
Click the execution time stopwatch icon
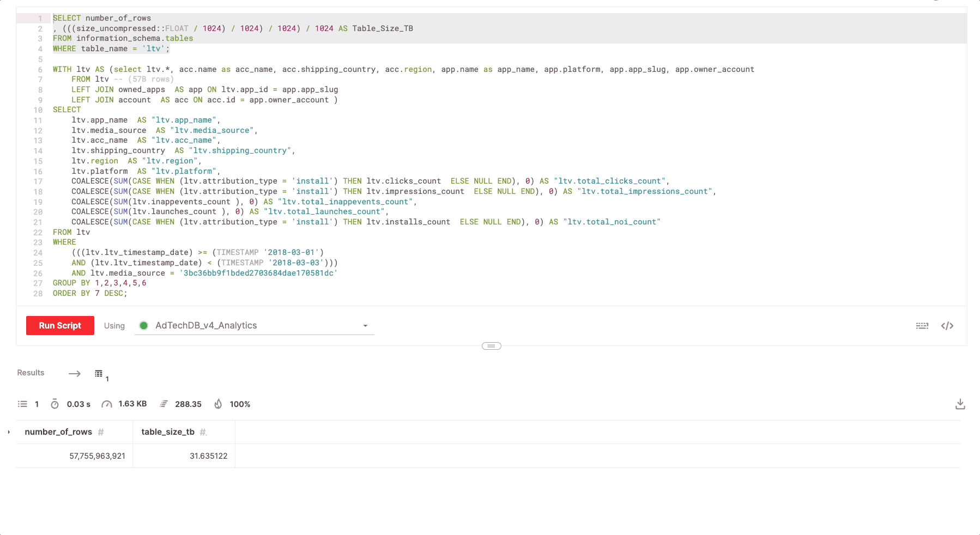tap(55, 404)
